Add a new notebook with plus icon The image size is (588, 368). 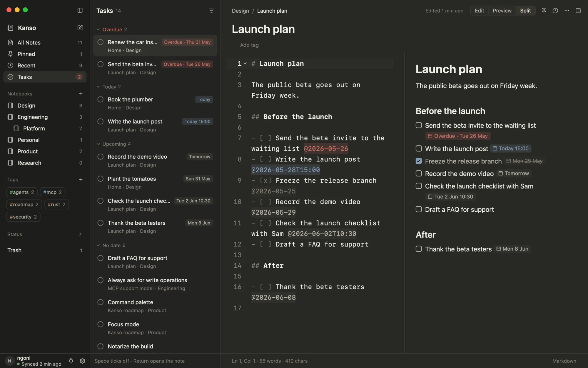coord(81,94)
